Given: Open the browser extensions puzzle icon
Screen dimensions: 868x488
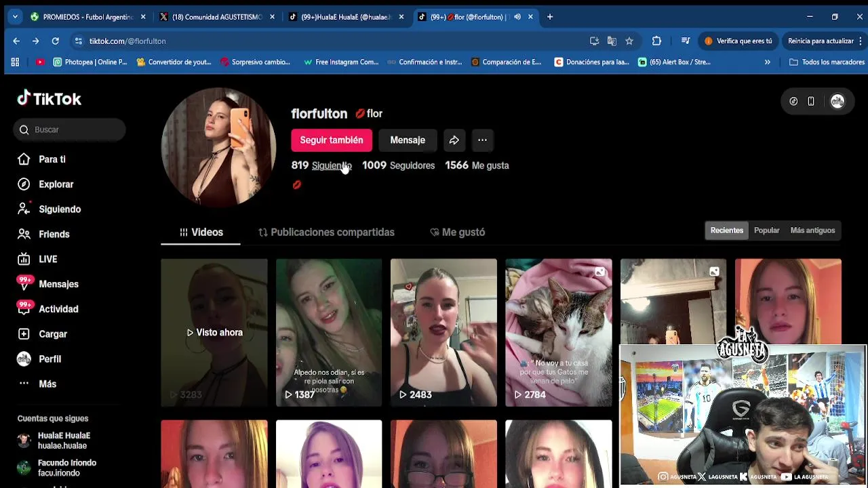Looking at the screenshot, I should point(656,41).
